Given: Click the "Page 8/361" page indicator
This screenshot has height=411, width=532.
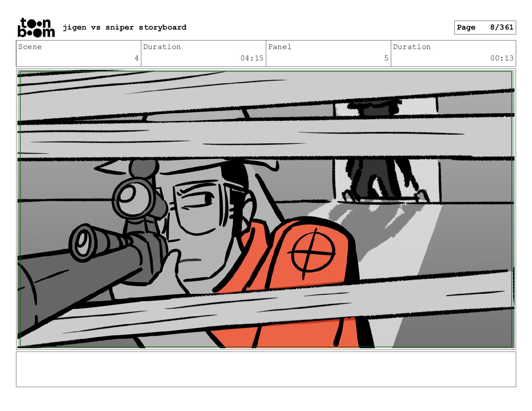Looking at the screenshot, I should tap(485, 28).
